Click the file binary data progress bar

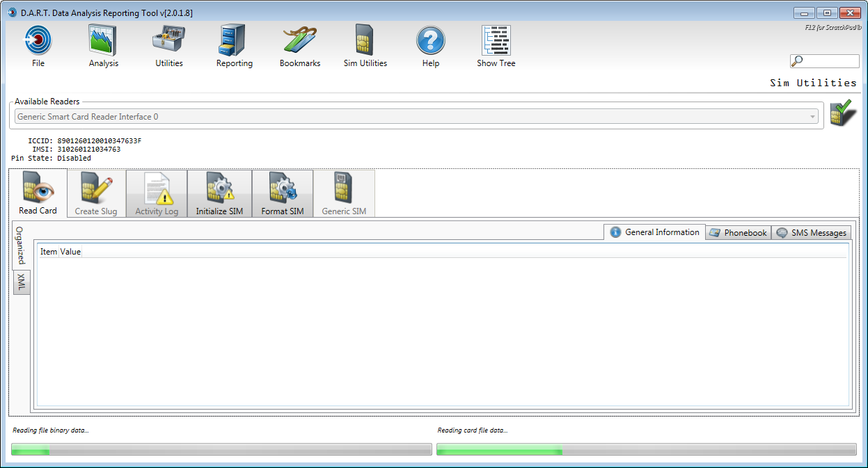[x=222, y=449]
